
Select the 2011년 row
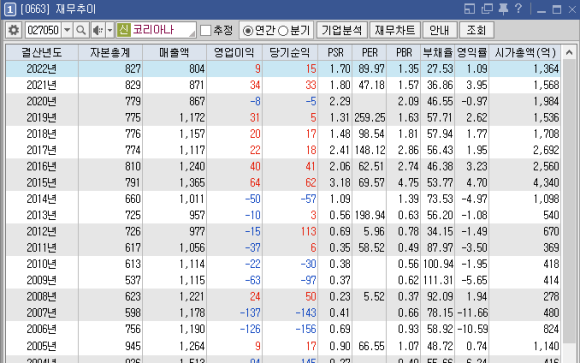(x=283, y=248)
